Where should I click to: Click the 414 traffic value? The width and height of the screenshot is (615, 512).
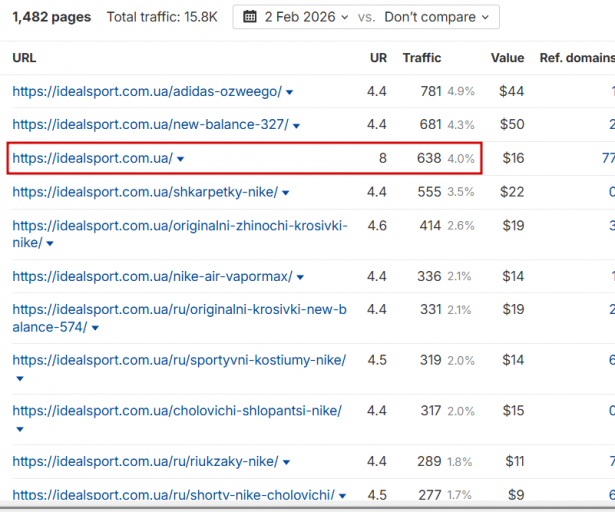[431, 226]
